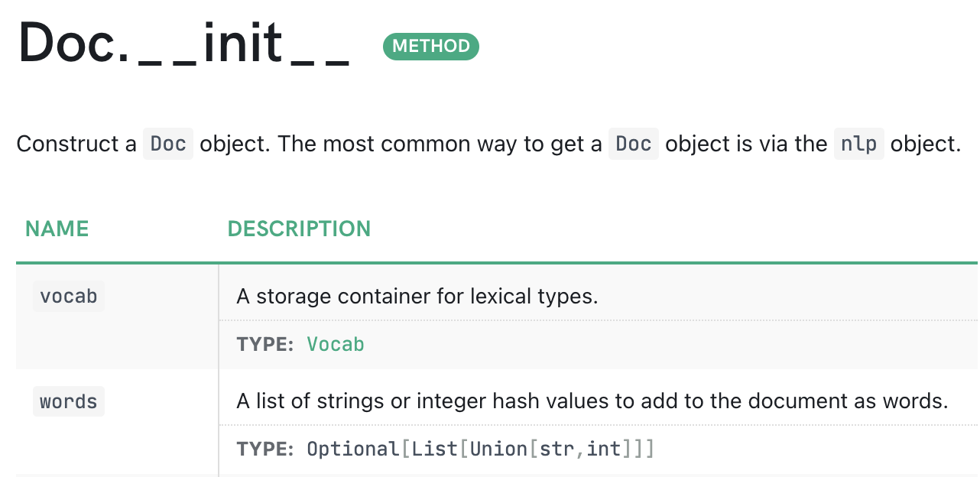Viewport: 980px width, 477px height.
Task: Click the DESCRIPTION column header
Action: click(299, 229)
